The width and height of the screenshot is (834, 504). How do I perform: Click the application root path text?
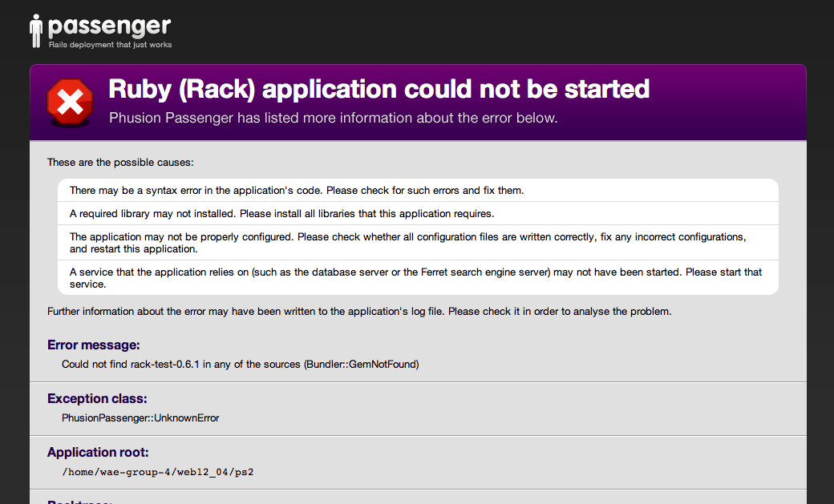(158, 472)
